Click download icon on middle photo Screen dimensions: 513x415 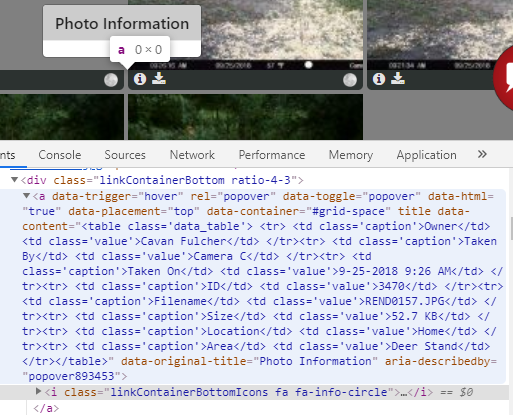coord(159,78)
